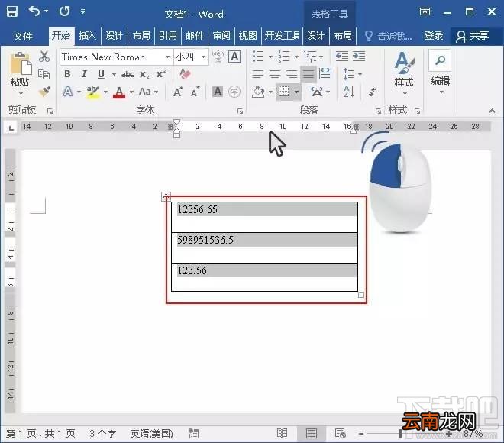This screenshot has height=443, width=504.
Task: Toggle superscript formatting
Action: [x=161, y=74]
